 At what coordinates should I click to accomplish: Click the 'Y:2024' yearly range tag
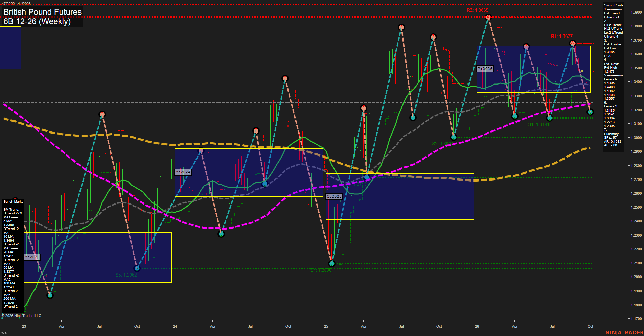[183, 172]
